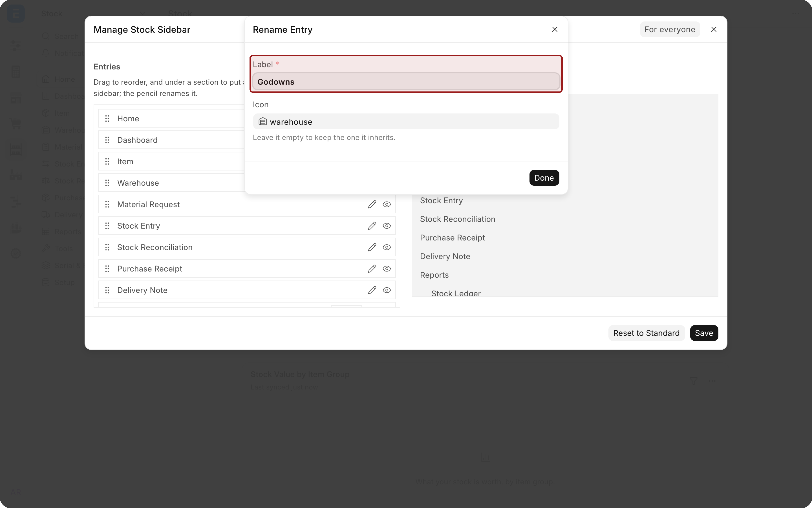The height and width of the screenshot is (508, 812).
Task: Select the drag handle for Item
Action: (x=107, y=162)
